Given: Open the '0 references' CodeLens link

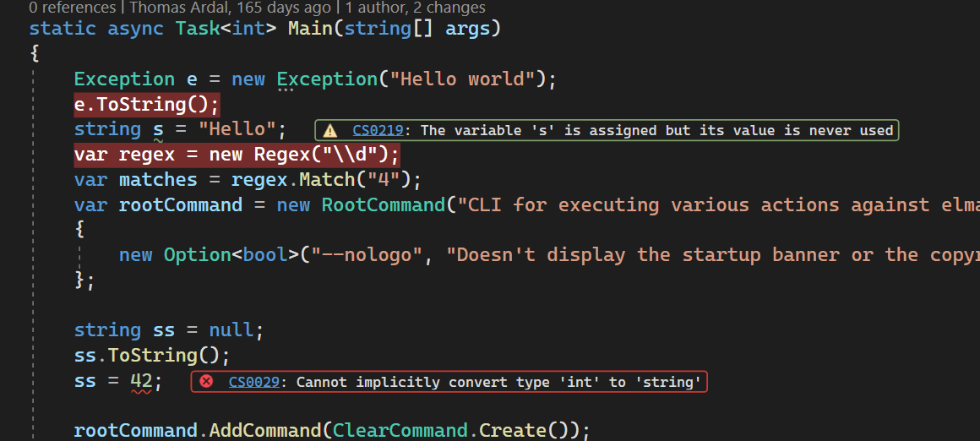Looking at the screenshot, I should coord(72,8).
